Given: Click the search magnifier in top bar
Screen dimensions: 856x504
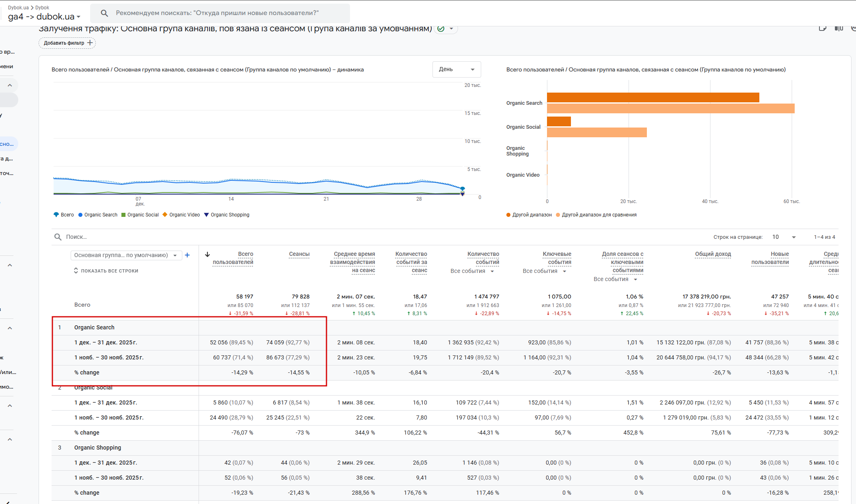Looking at the screenshot, I should (x=104, y=13).
